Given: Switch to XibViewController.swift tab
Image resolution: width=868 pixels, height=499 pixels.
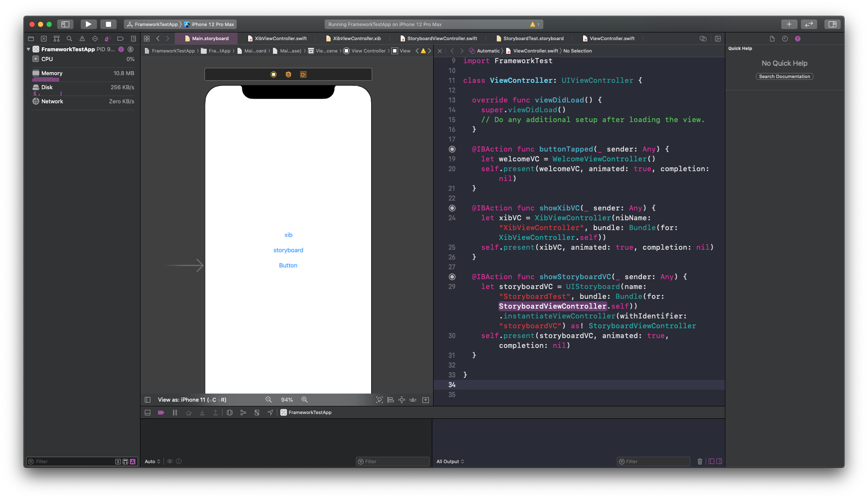Looking at the screenshot, I should pos(280,38).
